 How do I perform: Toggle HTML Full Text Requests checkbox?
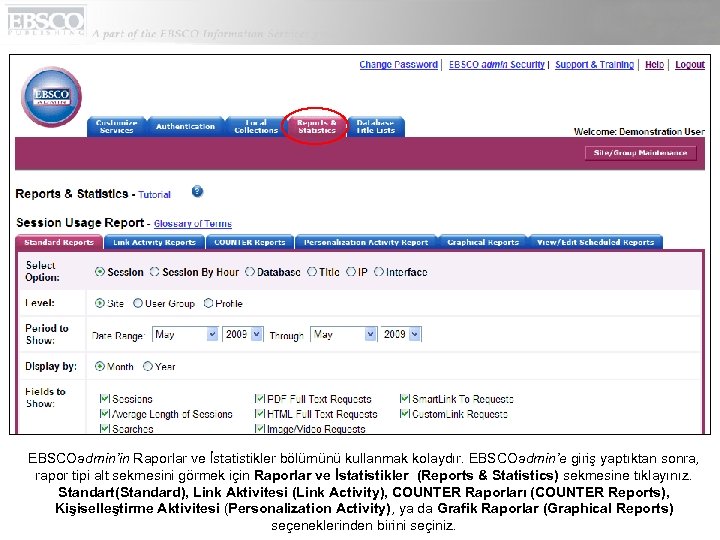pyautogui.click(x=260, y=413)
